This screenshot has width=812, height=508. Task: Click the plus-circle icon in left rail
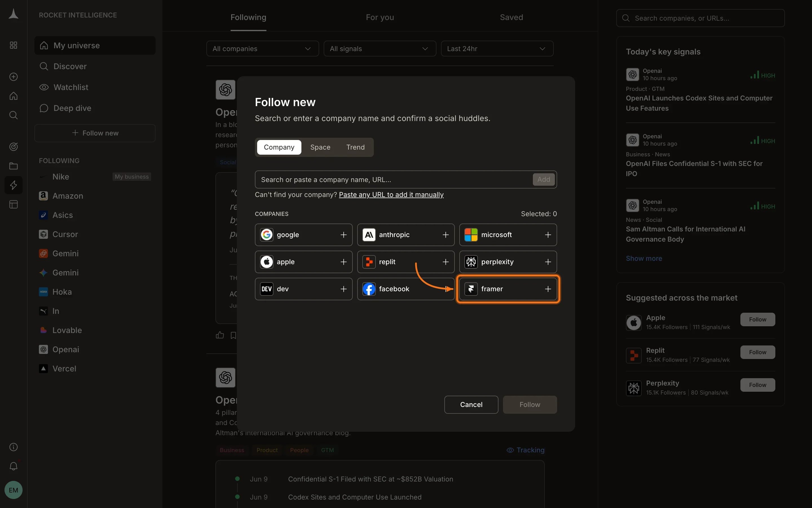click(14, 76)
